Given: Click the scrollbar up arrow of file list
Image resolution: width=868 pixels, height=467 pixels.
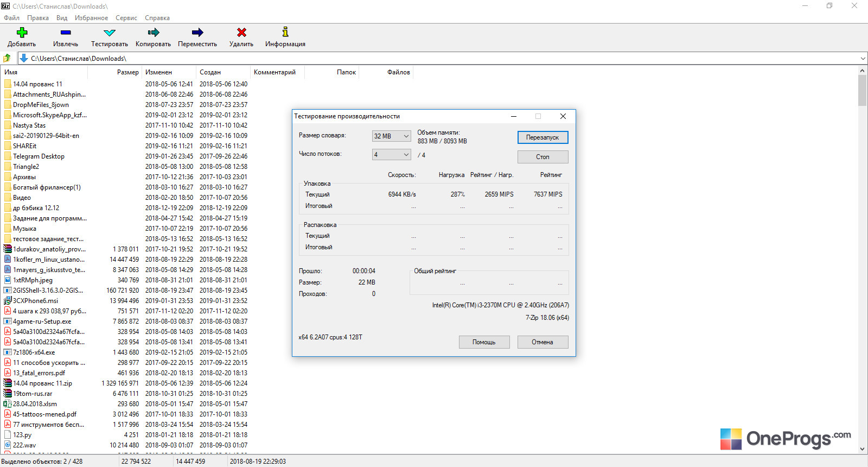Looking at the screenshot, I should pyautogui.click(x=863, y=71).
